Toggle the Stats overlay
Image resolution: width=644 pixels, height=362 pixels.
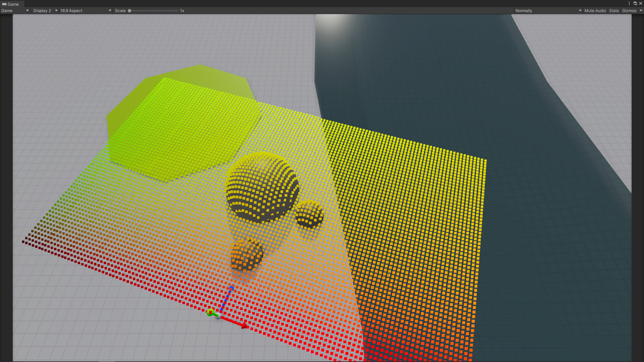[x=614, y=11]
